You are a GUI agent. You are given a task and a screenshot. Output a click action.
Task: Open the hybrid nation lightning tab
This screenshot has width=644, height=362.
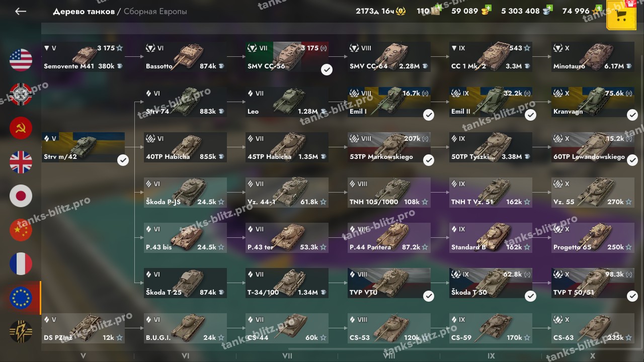[21, 332]
